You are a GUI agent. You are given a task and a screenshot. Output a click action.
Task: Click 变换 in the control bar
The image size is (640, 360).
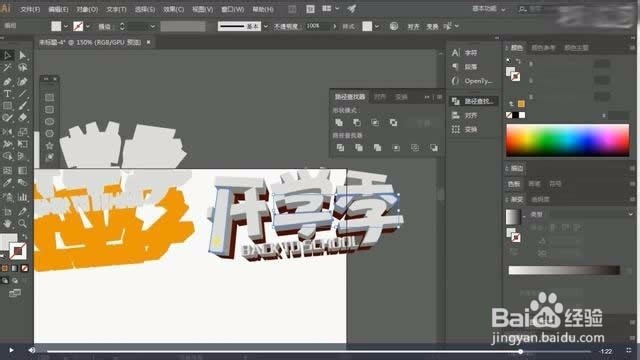point(432,27)
